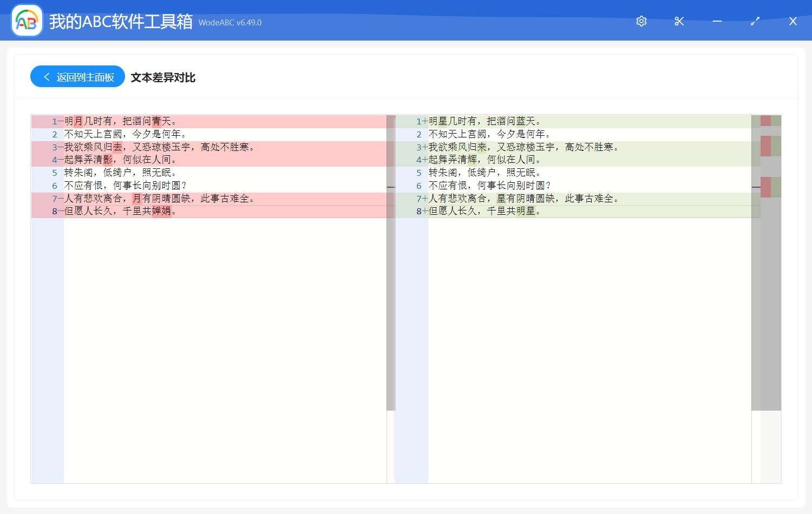Select the scissors screenshot tool in the title bar
This screenshot has height=514, width=812.
pos(679,21)
